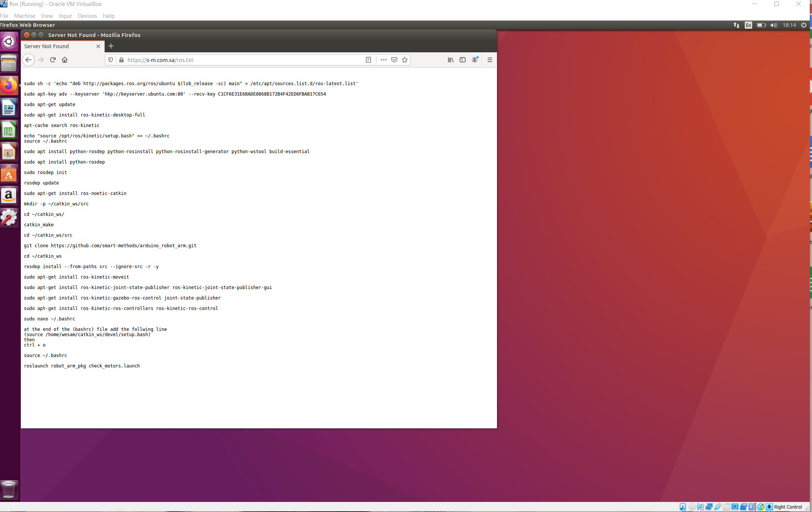Toggle the Firefox sidebar view
The image size is (812, 512).
click(x=463, y=60)
